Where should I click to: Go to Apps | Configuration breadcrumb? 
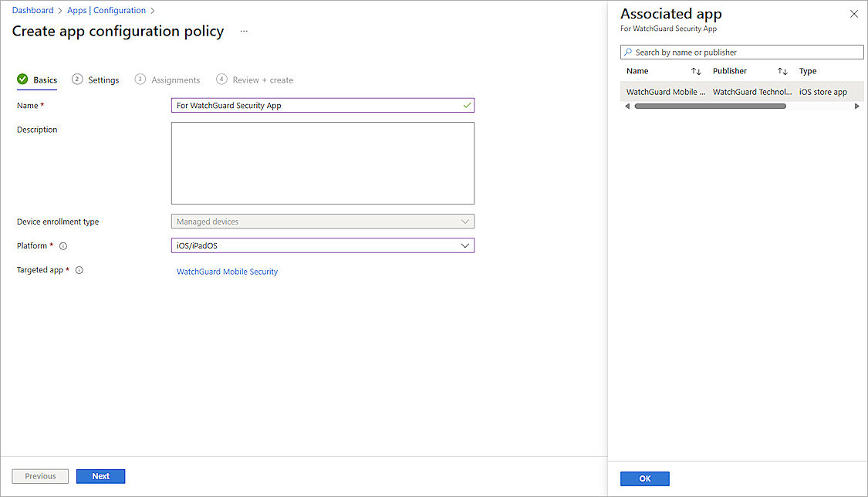[x=106, y=11]
